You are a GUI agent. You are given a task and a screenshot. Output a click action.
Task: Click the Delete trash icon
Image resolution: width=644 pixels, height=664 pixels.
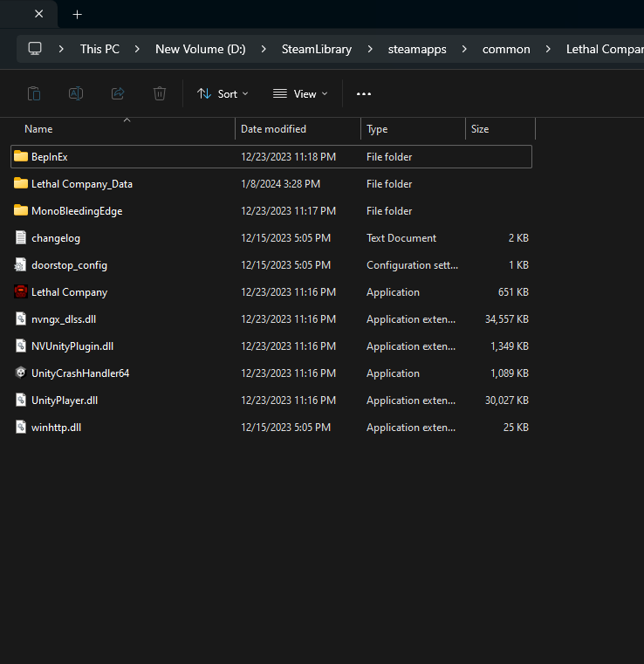160,93
